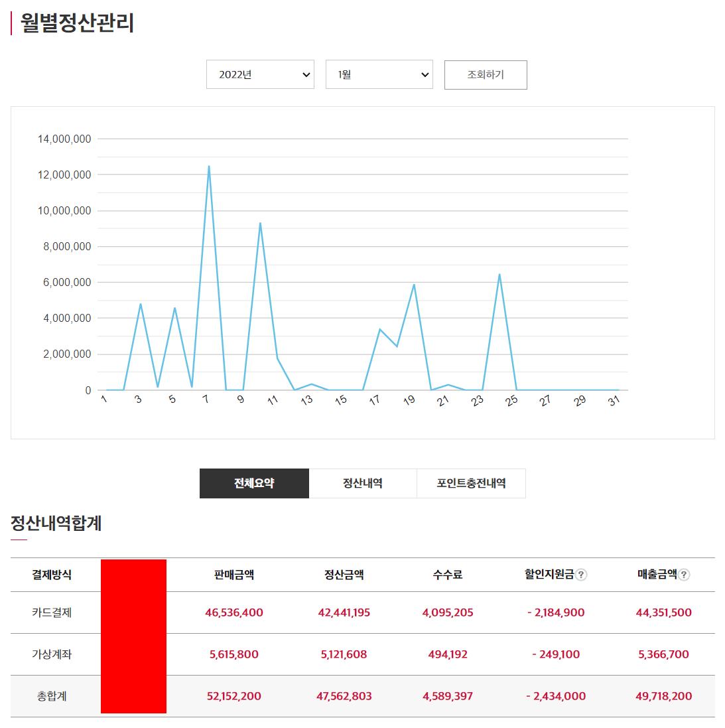Screen dimensions: 725x728
Task: Click the chart peak on day 10
Action: [x=260, y=223]
